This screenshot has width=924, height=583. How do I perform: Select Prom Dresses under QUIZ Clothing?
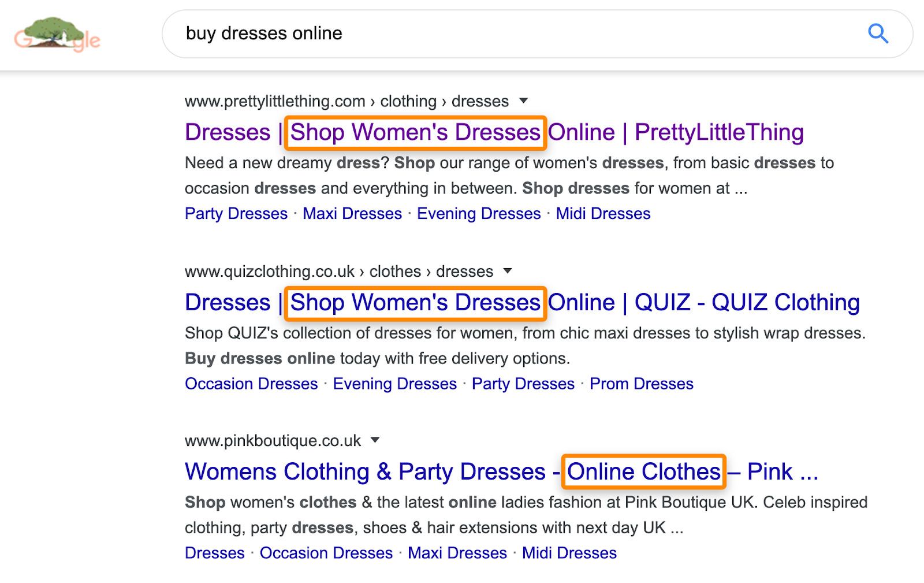point(642,383)
